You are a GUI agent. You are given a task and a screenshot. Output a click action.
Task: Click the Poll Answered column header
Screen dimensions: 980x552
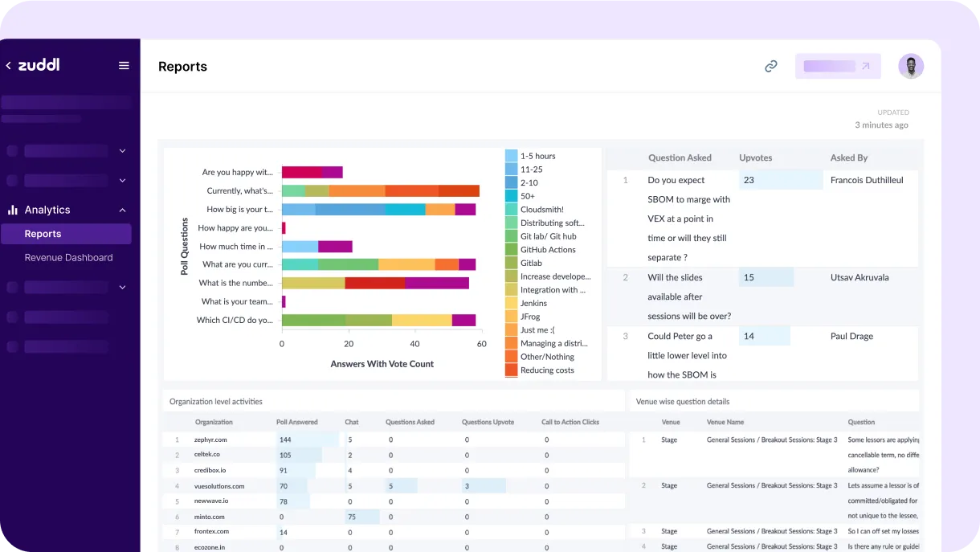(297, 422)
